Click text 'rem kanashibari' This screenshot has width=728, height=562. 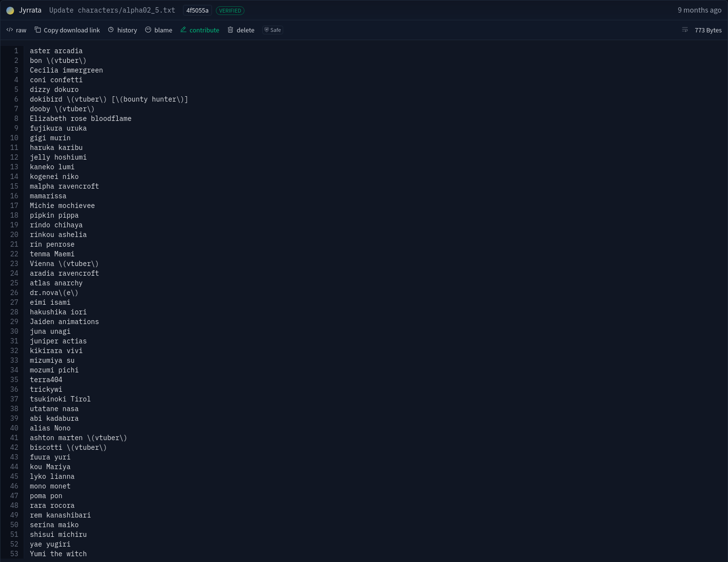(61, 515)
